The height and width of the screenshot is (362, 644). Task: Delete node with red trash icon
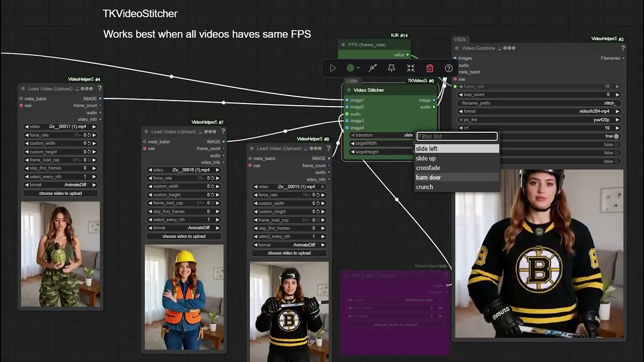430,68
